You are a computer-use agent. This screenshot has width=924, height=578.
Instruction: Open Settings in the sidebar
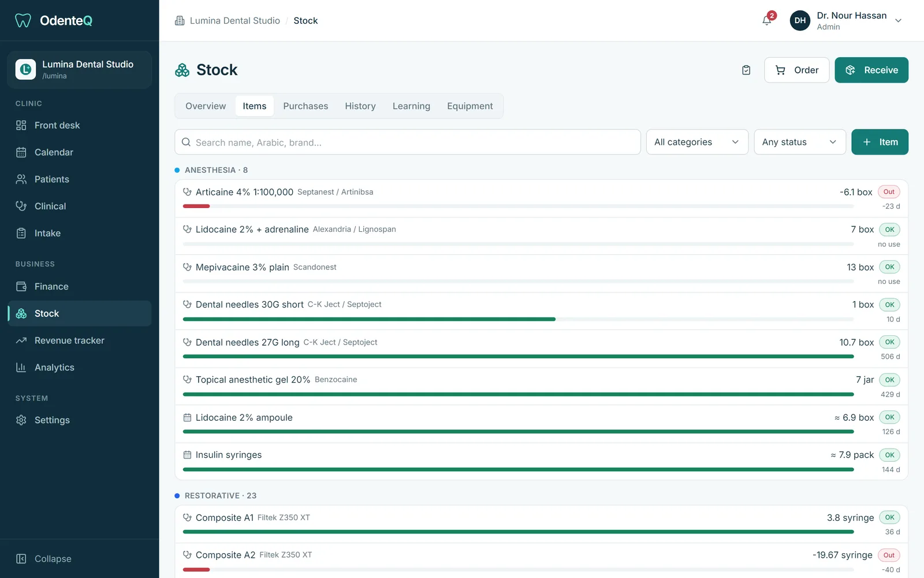point(80,420)
